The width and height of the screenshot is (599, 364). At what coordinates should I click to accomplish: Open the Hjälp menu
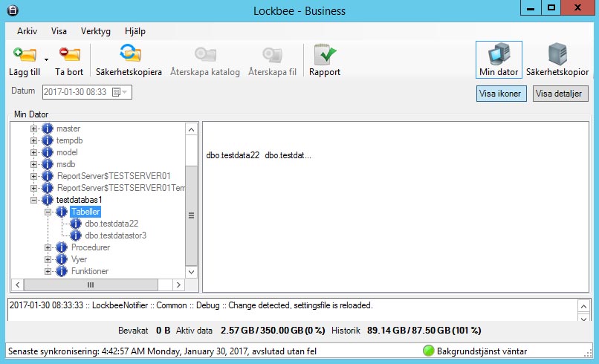(x=135, y=31)
